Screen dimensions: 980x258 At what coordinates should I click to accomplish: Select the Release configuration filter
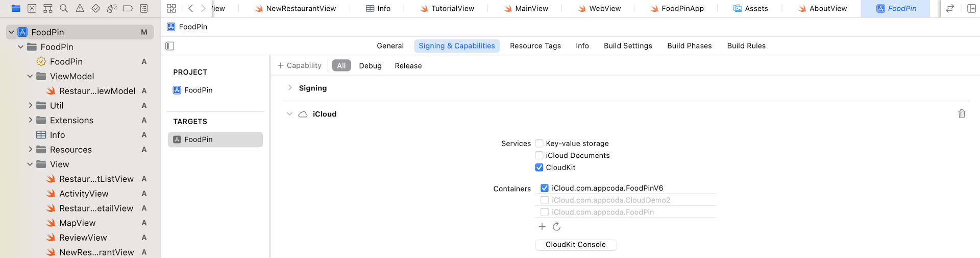408,65
